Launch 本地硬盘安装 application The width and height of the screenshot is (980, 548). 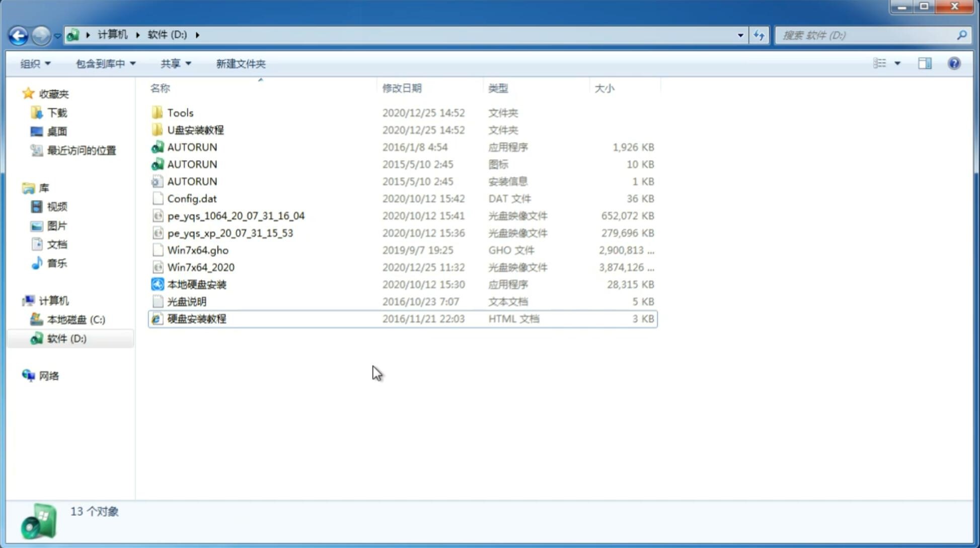pos(196,284)
